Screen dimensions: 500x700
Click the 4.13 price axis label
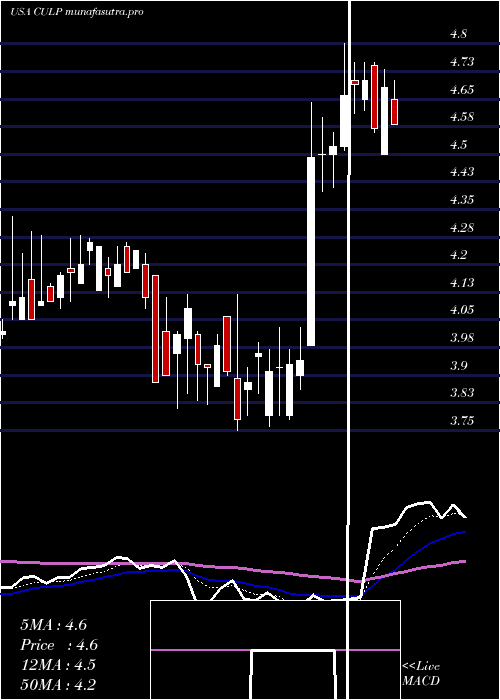click(462, 283)
